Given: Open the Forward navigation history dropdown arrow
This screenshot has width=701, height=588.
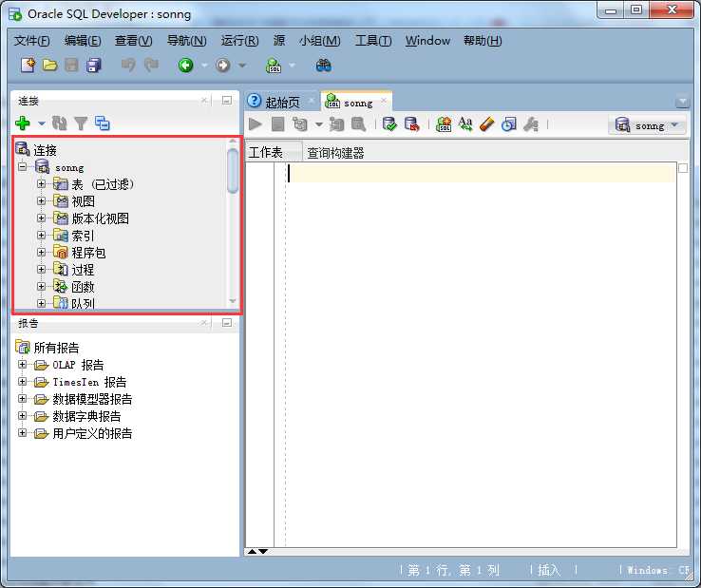Looking at the screenshot, I should click(242, 66).
